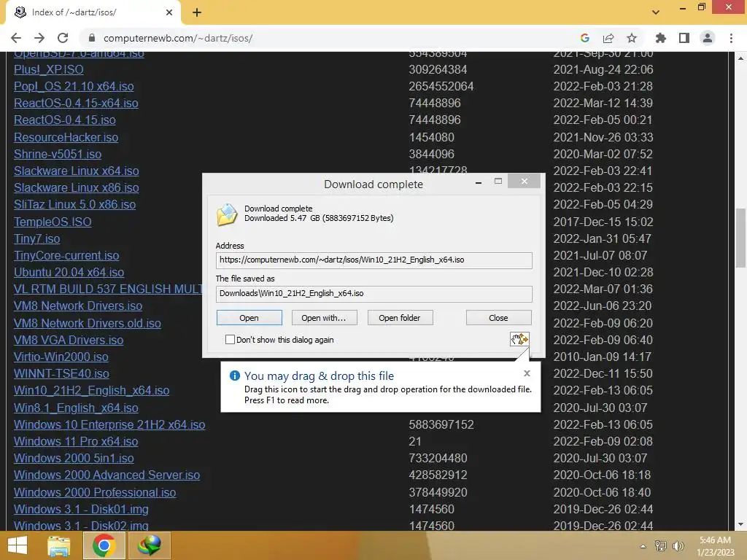Open Windows 11 Pro x64.iso link

click(76, 441)
